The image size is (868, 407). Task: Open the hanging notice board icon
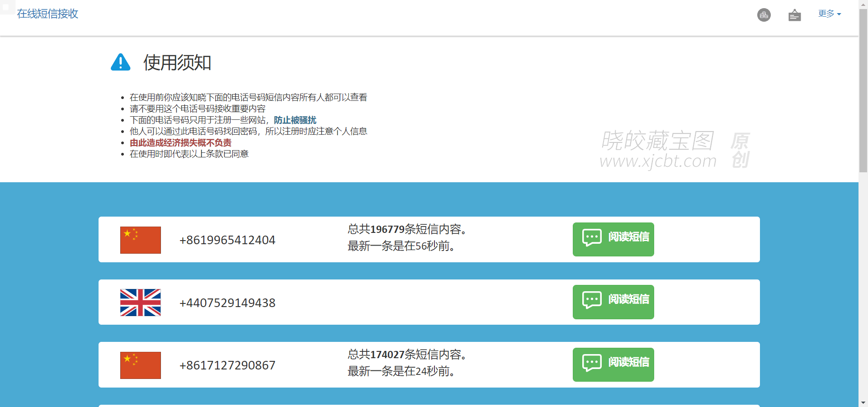[x=795, y=15]
